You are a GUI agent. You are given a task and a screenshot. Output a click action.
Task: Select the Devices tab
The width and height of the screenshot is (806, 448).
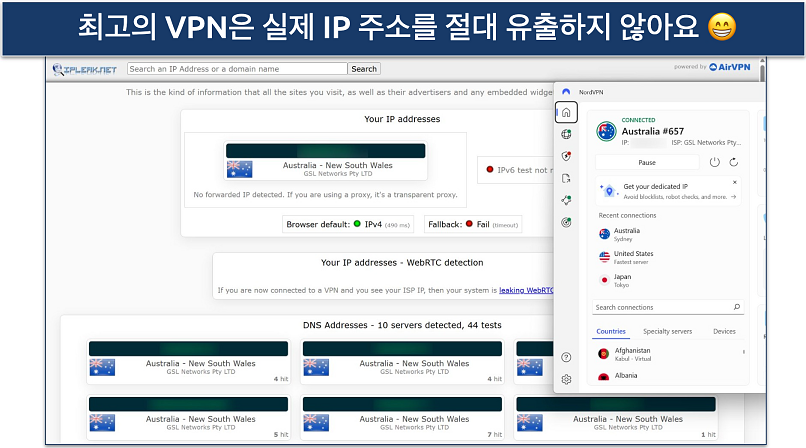point(724,331)
